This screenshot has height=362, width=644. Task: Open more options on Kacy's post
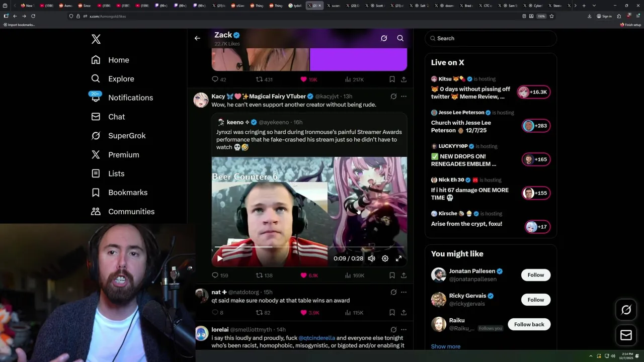[x=404, y=96]
